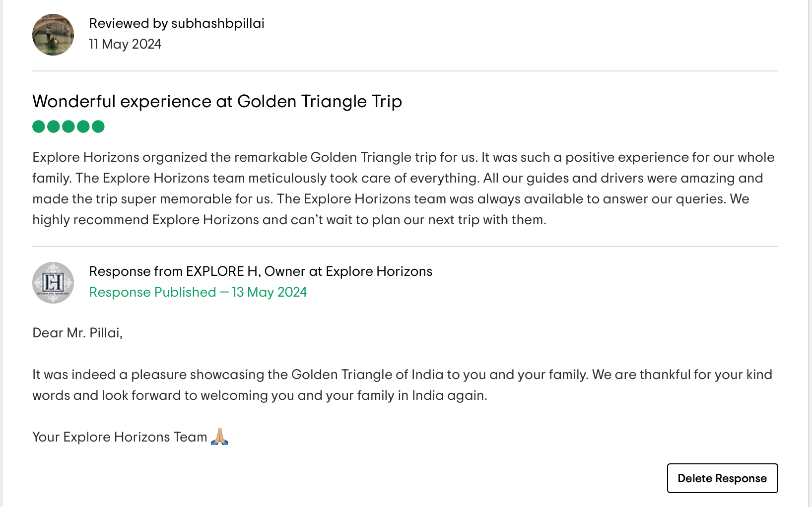Click the Dear Mr. Pillai greeting line
The height and width of the screenshot is (507, 812).
[x=77, y=333]
